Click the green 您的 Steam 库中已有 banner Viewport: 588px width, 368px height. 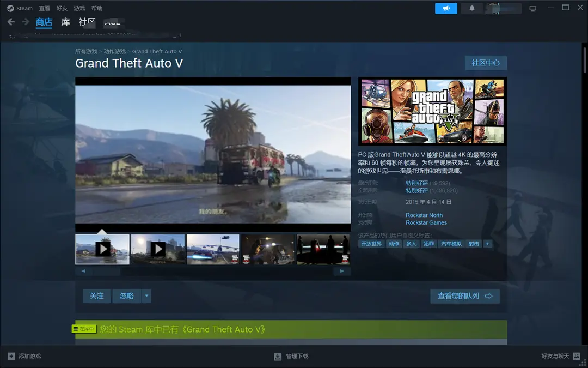point(291,329)
